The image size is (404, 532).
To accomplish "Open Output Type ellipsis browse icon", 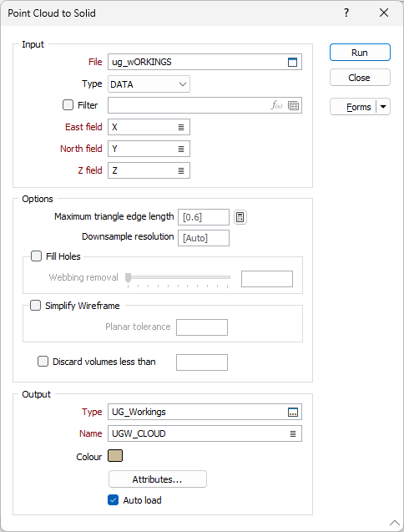I will [293, 413].
